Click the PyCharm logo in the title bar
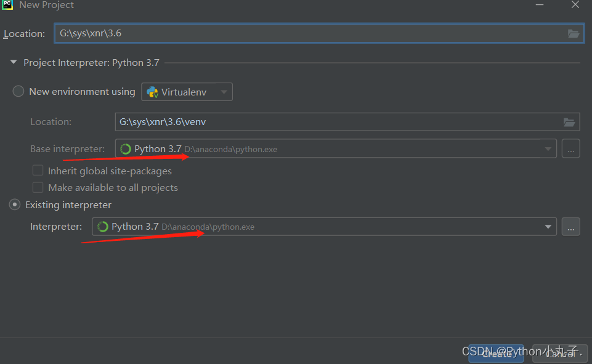The height and width of the screenshot is (364, 592). (x=7, y=4)
